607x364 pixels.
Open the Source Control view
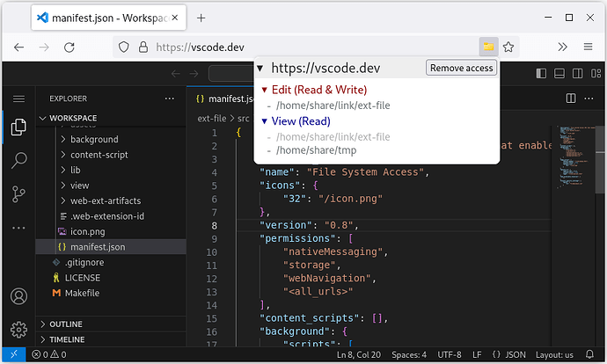18,194
